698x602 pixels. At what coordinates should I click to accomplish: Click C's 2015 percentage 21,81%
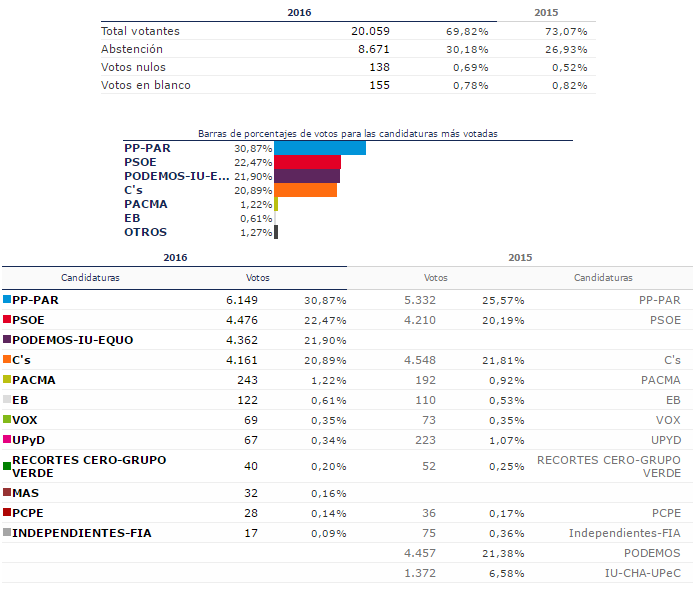[503, 360]
